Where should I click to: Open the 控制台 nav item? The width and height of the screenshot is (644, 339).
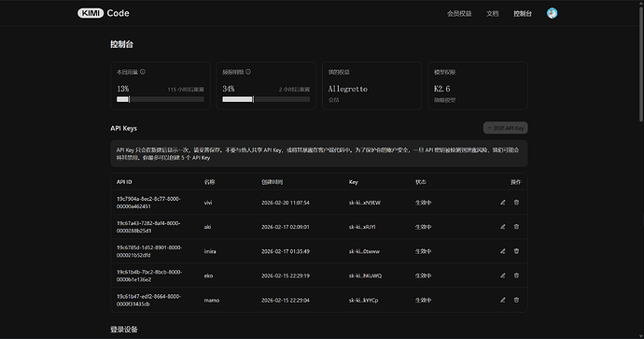523,14
